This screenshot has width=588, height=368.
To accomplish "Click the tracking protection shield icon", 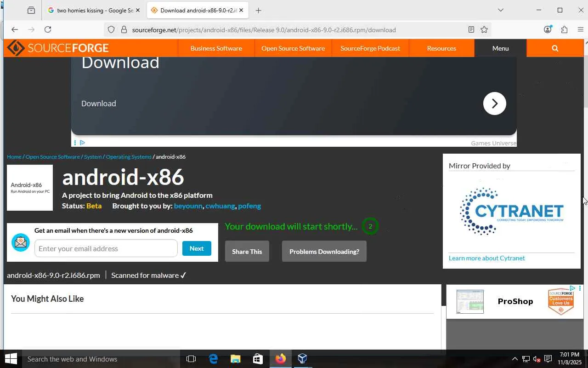I will coord(111,30).
